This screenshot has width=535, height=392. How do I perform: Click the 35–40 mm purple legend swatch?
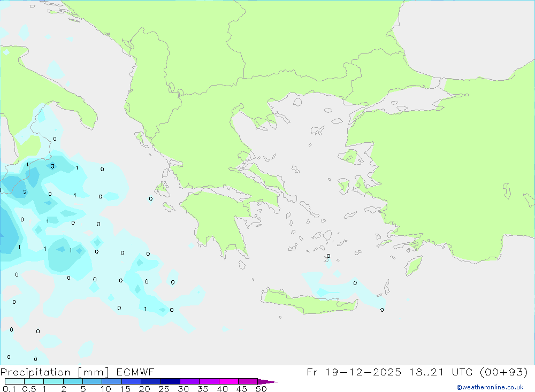[x=209, y=381]
